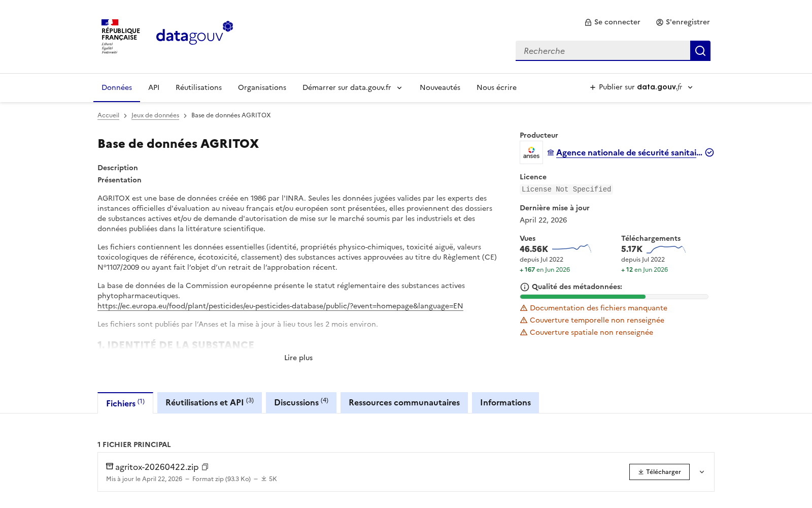The height and width of the screenshot is (508, 812).
Task: Click Jeux de données breadcrumb link
Action: [x=155, y=115]
